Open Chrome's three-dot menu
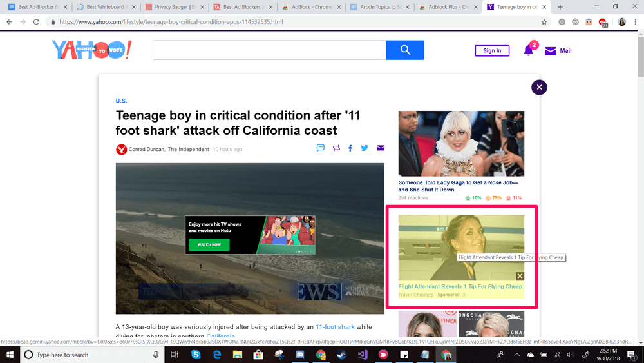644x363 pixels. click(x=636, y=22)
